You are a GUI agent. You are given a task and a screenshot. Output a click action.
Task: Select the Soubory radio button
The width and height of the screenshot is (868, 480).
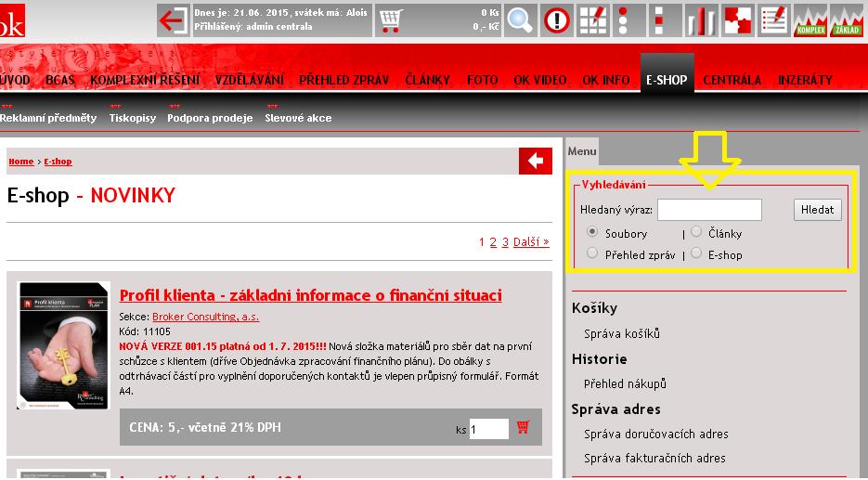(592, 231)
